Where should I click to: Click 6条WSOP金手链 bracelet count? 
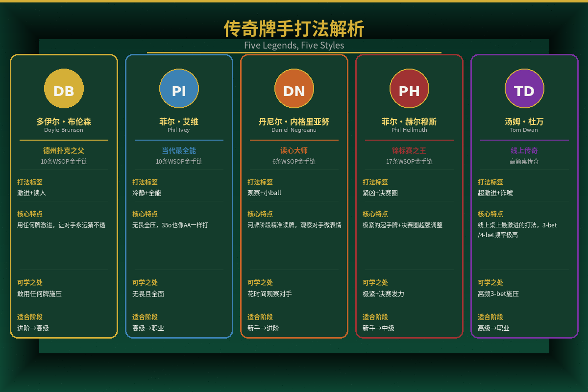click(x=294, y=161)
